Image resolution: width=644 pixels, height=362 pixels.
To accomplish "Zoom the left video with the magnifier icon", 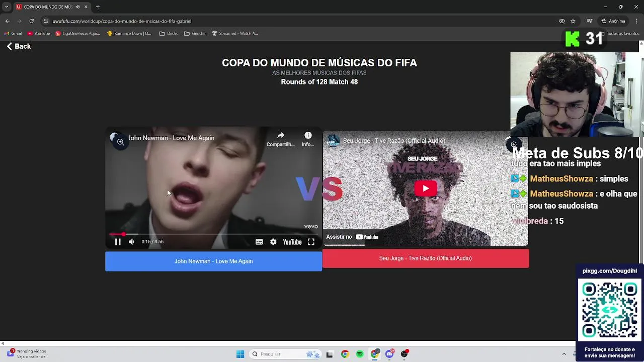I will click(x=120, y=142).
